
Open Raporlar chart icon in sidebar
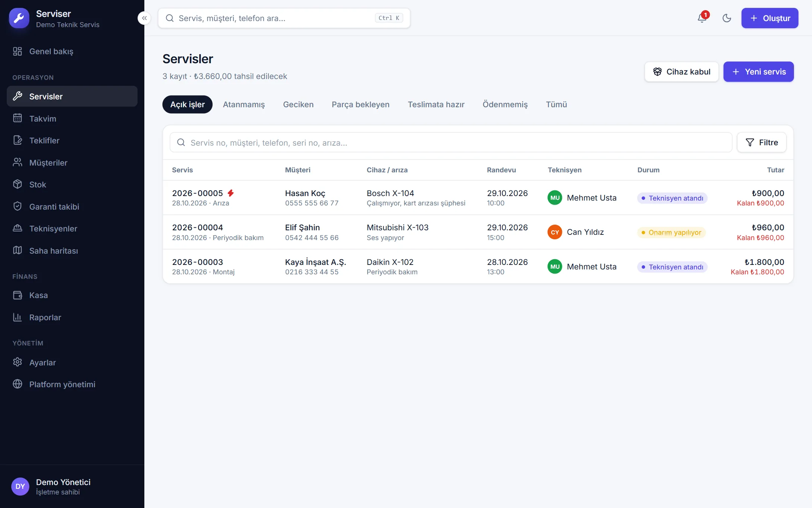pyautogui.click(x=17, y=317)
